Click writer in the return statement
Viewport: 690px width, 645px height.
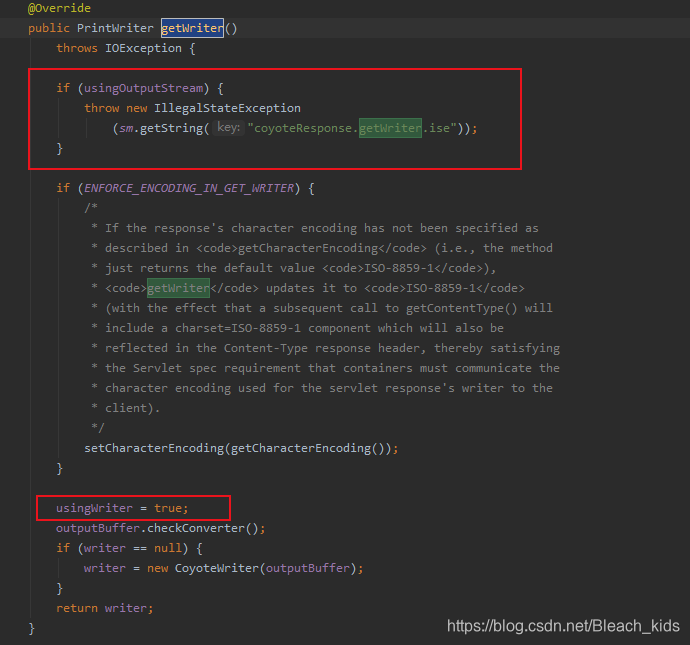click(125, 608)
